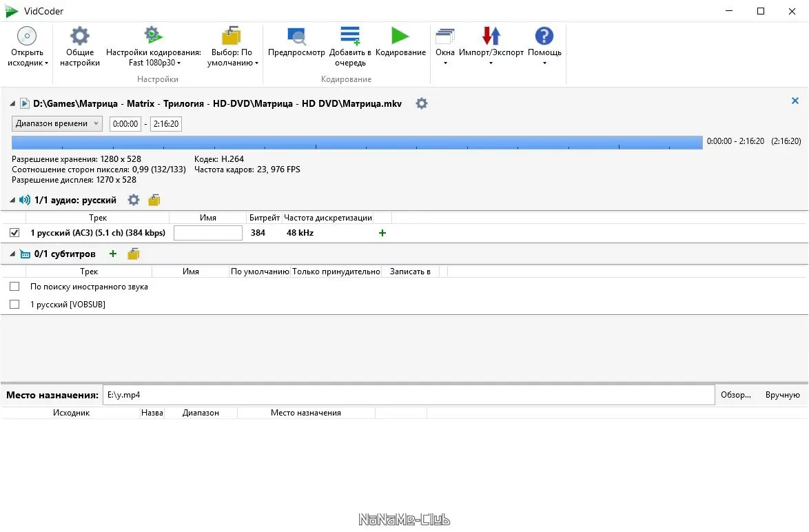
Task: Open the Импорт/Экспорт menu
Action: [x=491, y=47]
